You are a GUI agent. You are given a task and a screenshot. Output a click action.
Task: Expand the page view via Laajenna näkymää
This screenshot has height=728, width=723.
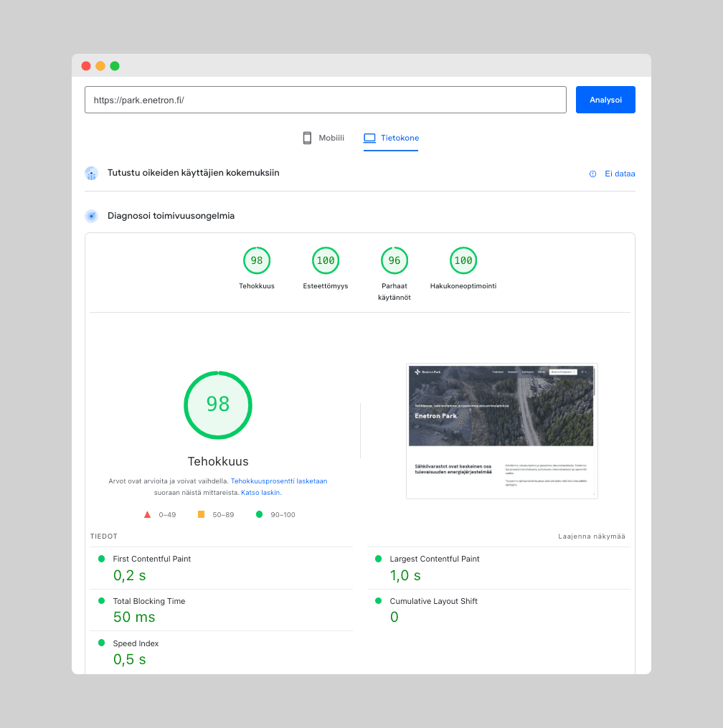click(591, 536)
